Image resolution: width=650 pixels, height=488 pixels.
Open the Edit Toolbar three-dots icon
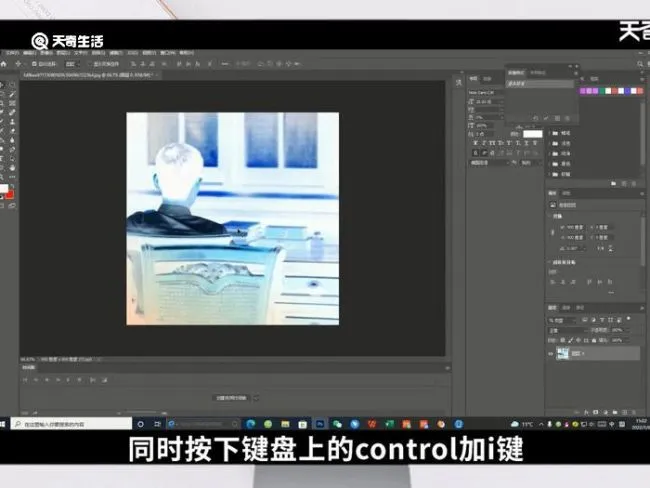click(12, 177)
